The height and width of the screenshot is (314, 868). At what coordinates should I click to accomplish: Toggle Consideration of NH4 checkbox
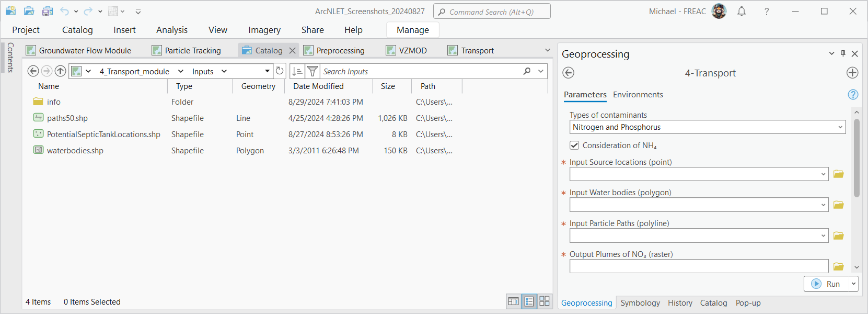coord(574,145)
